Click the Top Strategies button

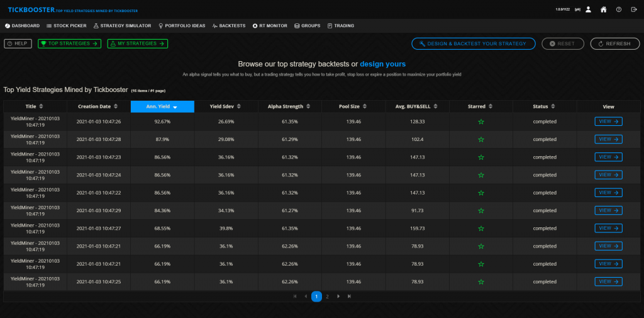(69, 43)
